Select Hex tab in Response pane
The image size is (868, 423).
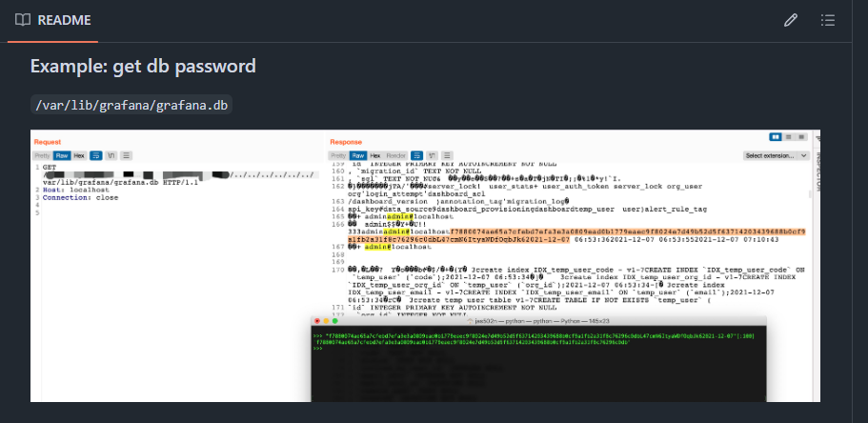pyautogui.click(x=375, y=156)
